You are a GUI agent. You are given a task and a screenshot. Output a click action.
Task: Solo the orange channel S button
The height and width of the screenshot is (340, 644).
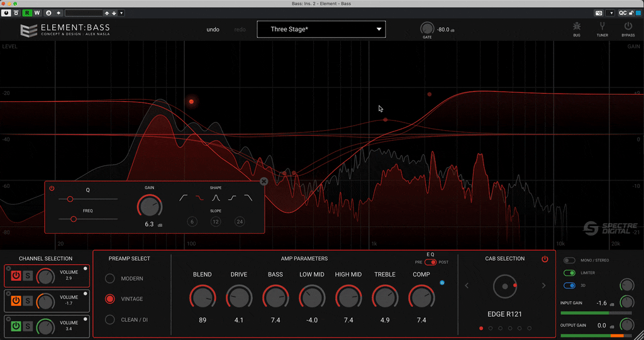pos(28,300)
